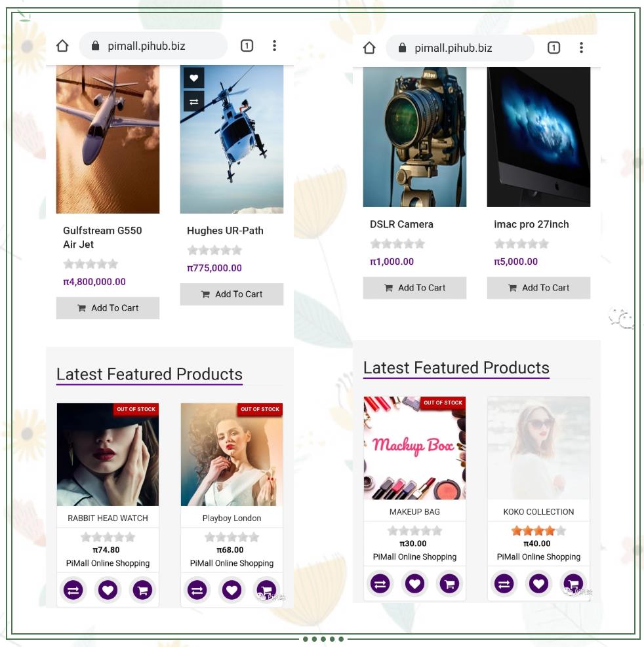Viewport: 644px width, 647px height.
Task: Open the tab switcher in right browser
Action: 553,48
